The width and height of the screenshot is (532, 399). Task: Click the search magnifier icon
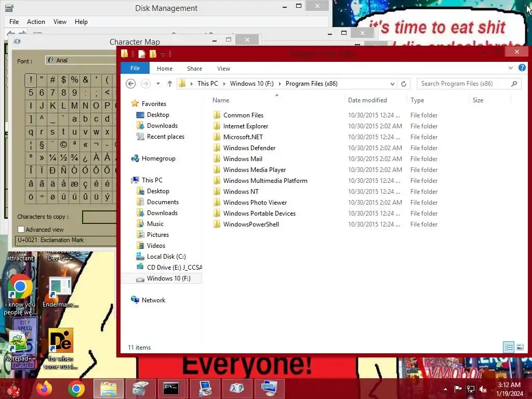pos(514,84)
